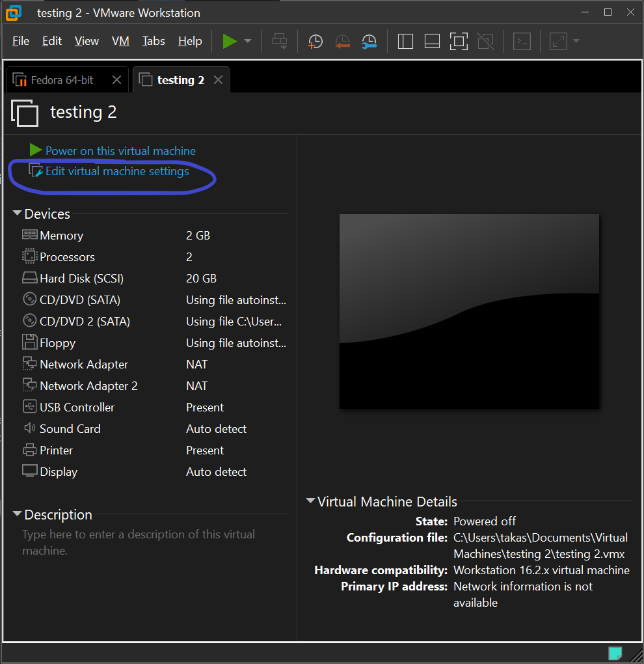Image resolution: width=644 pixels, height=664 pixels.
Task: Click the Network Adapter 2 icon
Action: click(x=30, y=385)
